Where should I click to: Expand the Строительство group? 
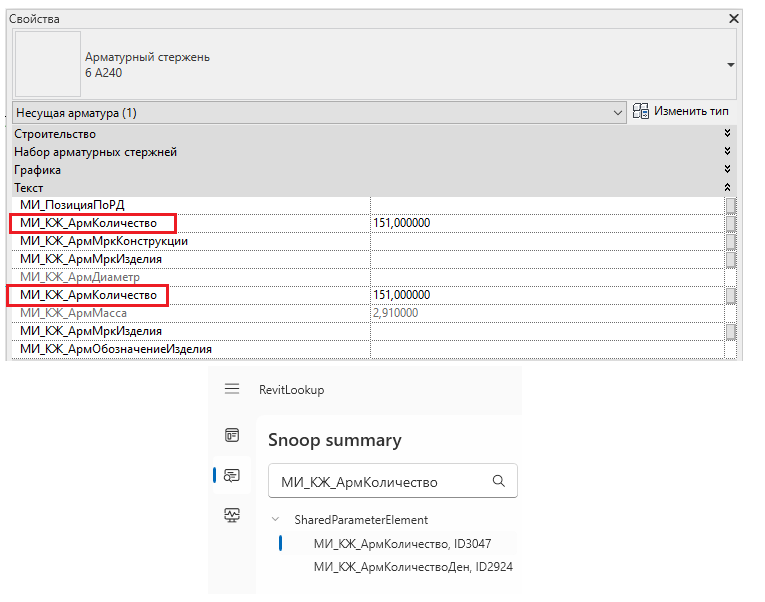point(727,133)
